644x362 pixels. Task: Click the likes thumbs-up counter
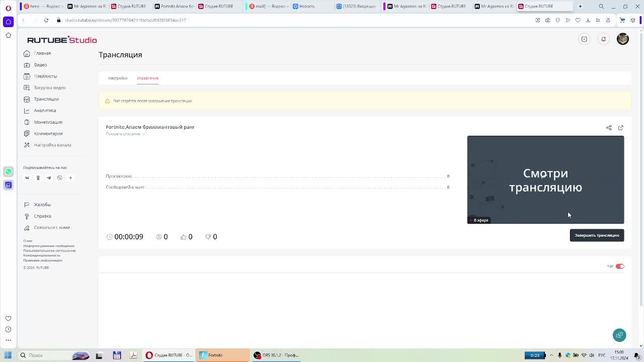186,237
